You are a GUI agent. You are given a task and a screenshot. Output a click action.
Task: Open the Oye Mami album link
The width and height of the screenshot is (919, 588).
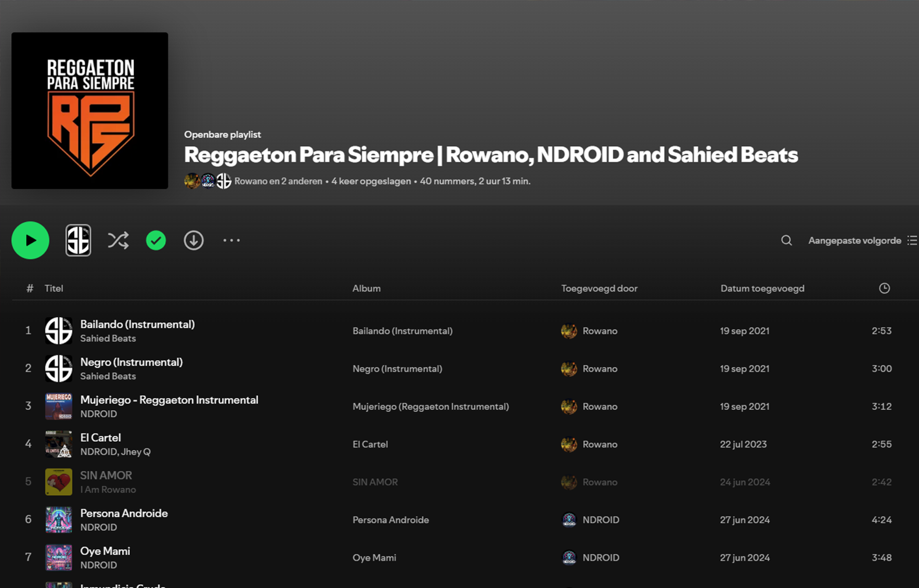click(x=374, y=557)
